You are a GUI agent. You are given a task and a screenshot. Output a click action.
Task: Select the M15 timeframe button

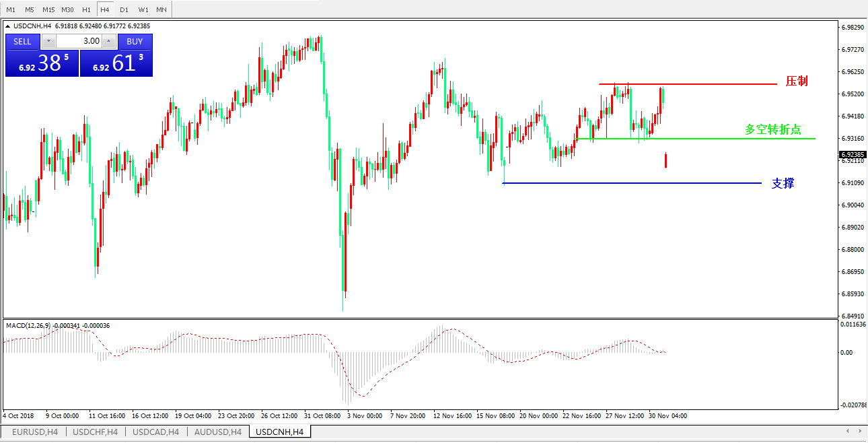pyautogui.click(x=48, y=9)
